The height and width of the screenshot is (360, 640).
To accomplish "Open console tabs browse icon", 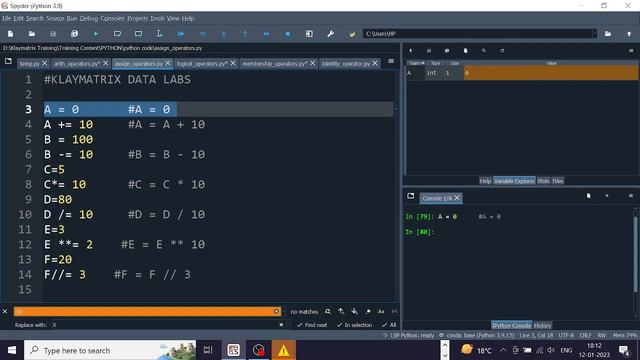I will tap(411, 196).
